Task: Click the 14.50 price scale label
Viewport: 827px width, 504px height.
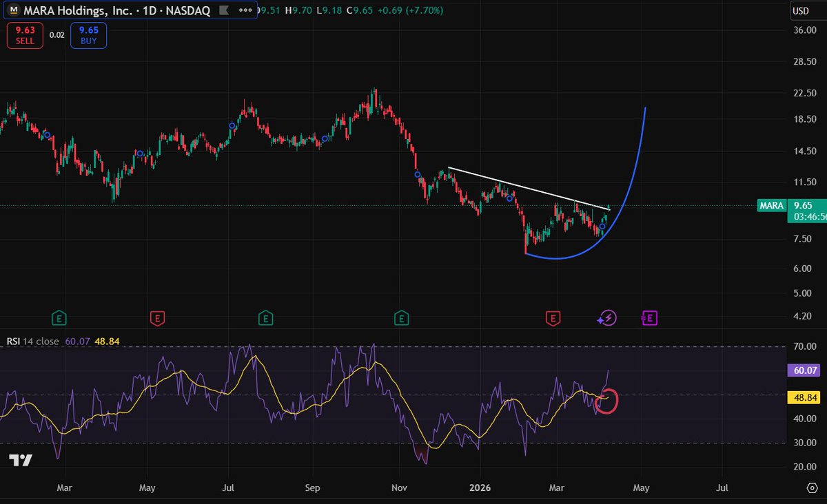Action: coord(806,151)
